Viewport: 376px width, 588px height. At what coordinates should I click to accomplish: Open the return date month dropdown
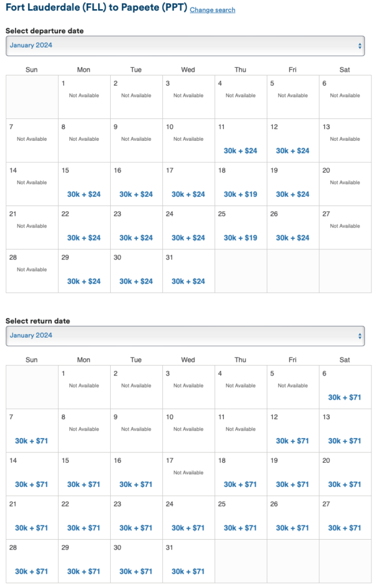[x=185, y=336]
